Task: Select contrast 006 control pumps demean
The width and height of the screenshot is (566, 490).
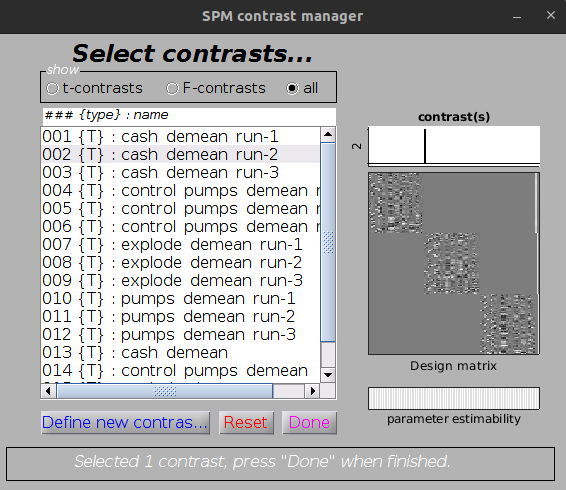Action: 180,226
